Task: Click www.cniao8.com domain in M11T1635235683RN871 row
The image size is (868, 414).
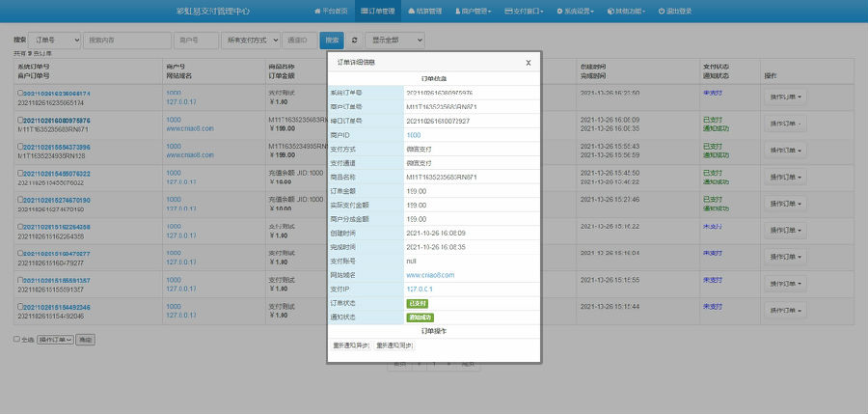Action: [190, 128]
